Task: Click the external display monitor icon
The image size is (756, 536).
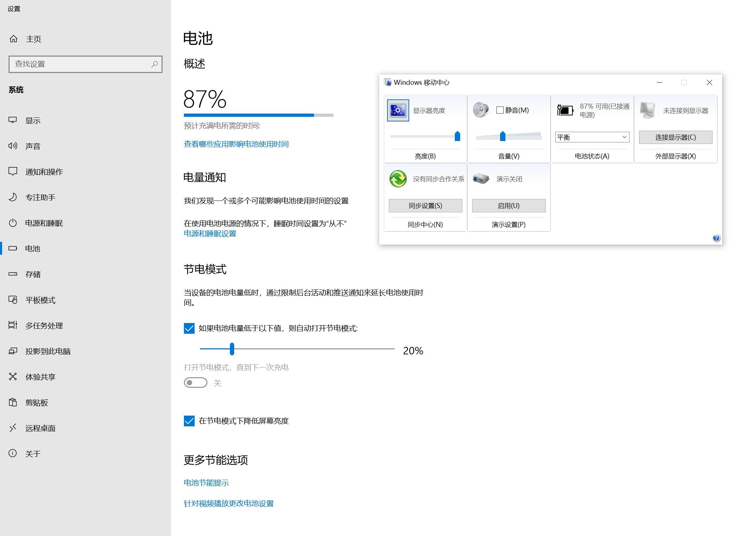Action: coord(648,110)
